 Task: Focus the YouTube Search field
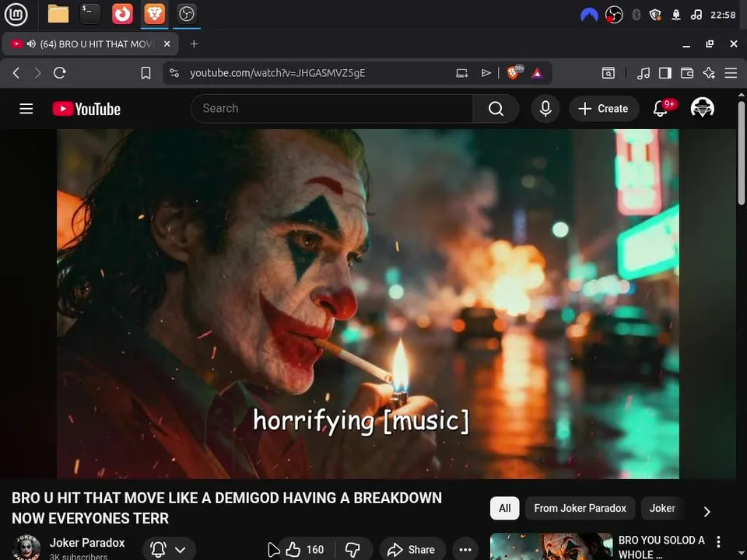click(331, 109)
